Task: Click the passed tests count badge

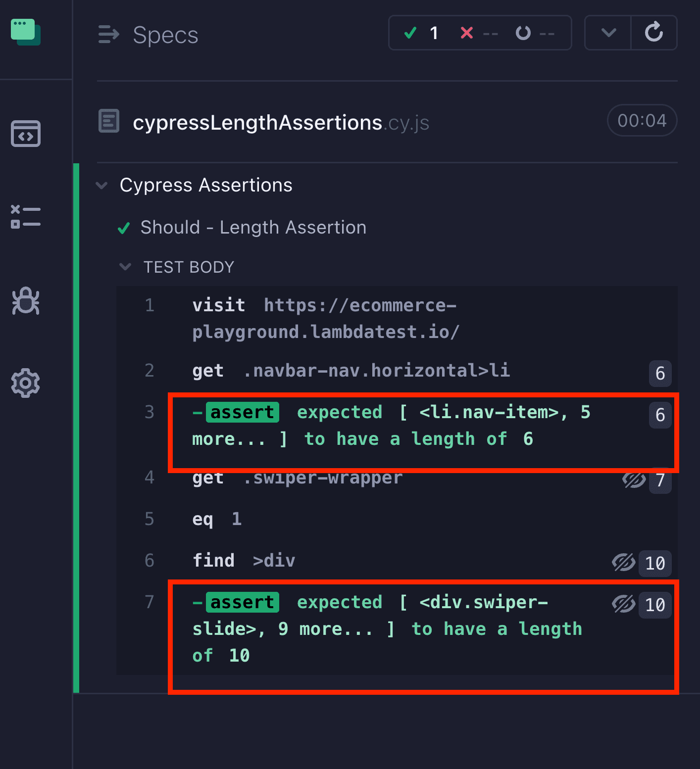Action: point(422,33)
